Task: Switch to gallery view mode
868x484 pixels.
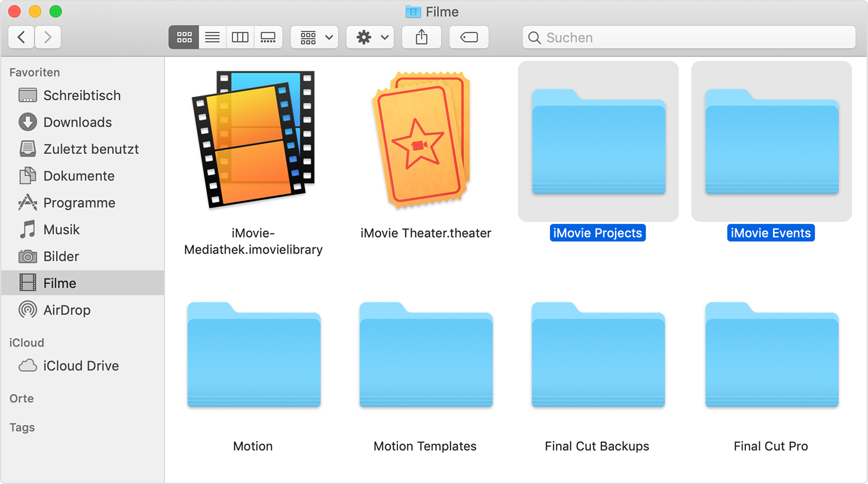Action: pyautogui.click(x=268, y=37)
